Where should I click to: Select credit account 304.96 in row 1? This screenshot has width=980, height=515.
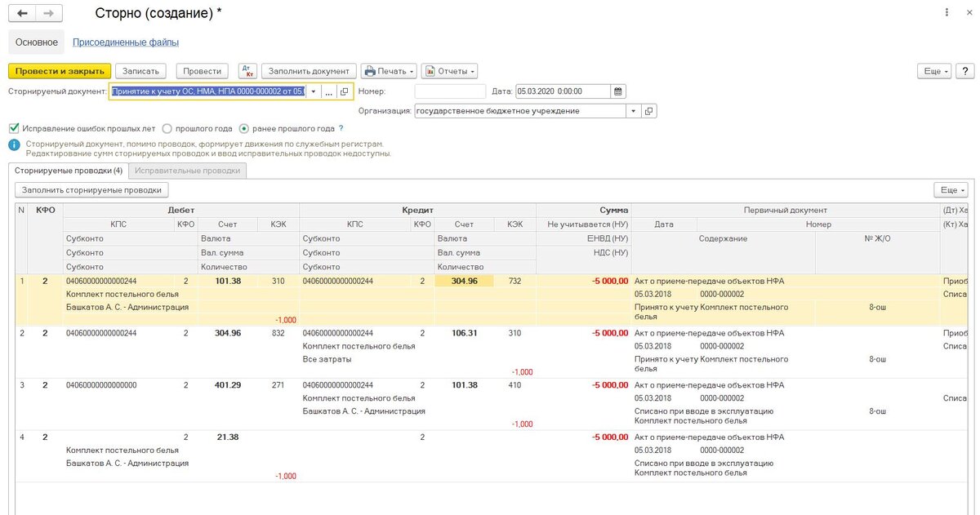[x=464, y=281]
